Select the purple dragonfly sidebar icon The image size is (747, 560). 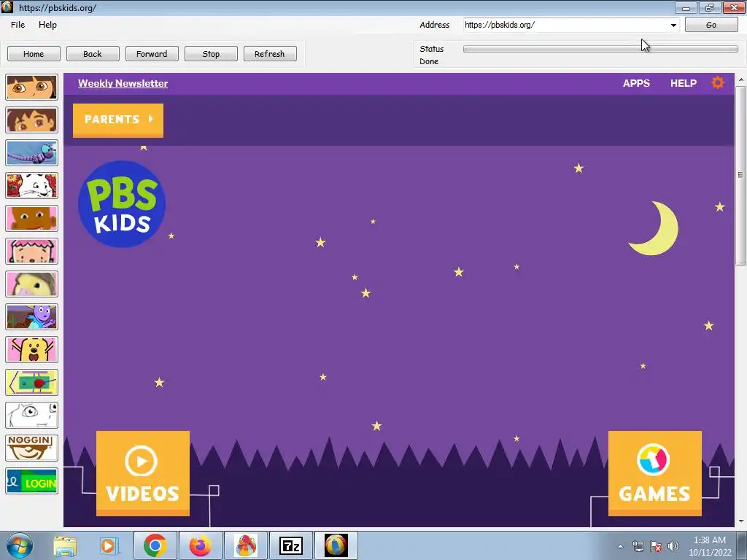(x=31, y=153)
